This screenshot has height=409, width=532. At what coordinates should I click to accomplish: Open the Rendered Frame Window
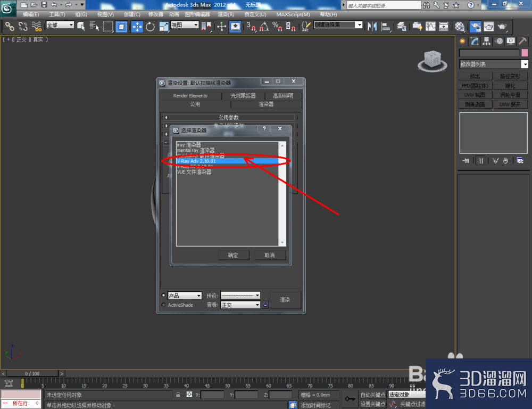(x=488, y=26)
